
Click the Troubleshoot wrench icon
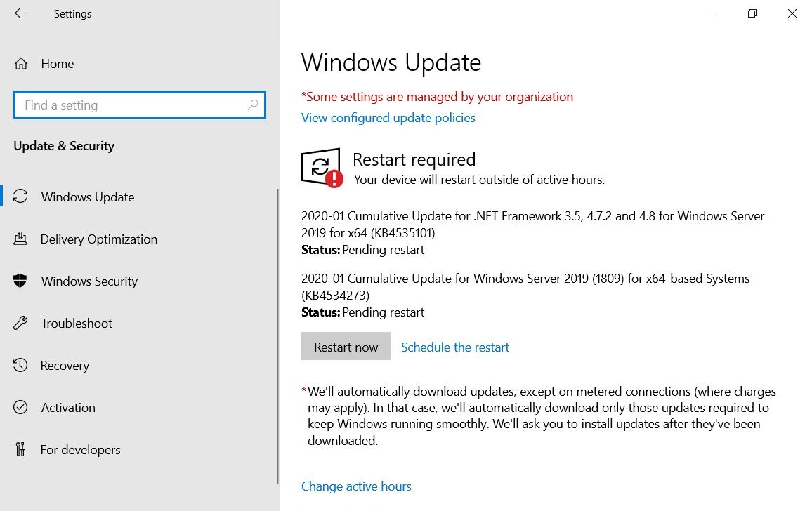21,324
